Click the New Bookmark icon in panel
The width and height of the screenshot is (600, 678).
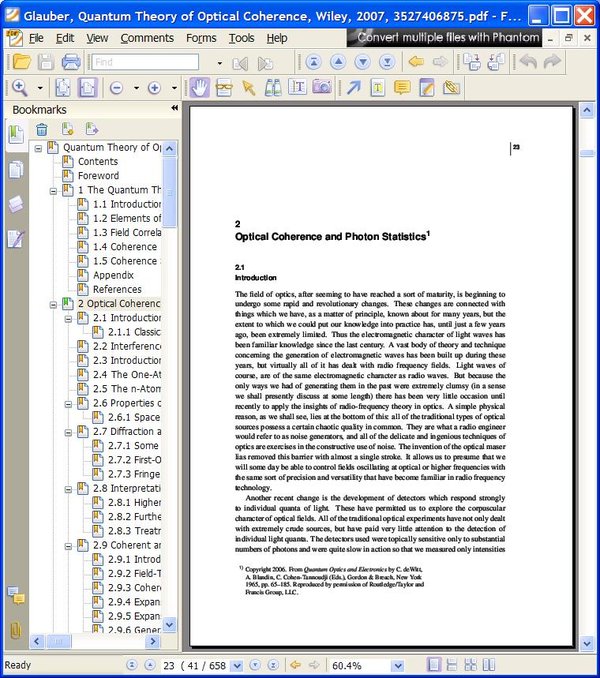67,129
